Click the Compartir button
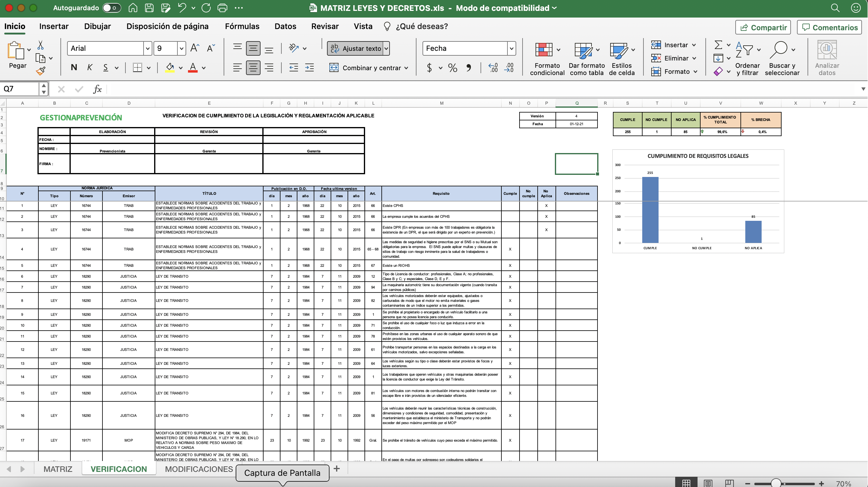This screenshot has width=868, height=487. click(763, 28)
